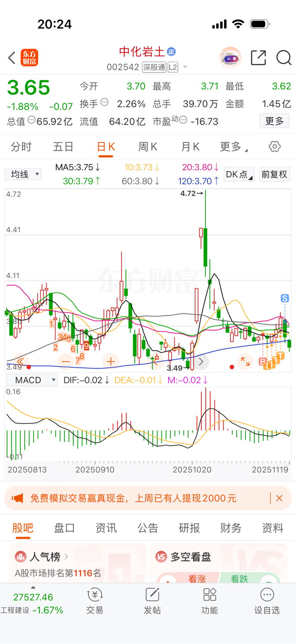Tap the share export icon
Viewport: 296px width, 644px height.
coord(258,58)
